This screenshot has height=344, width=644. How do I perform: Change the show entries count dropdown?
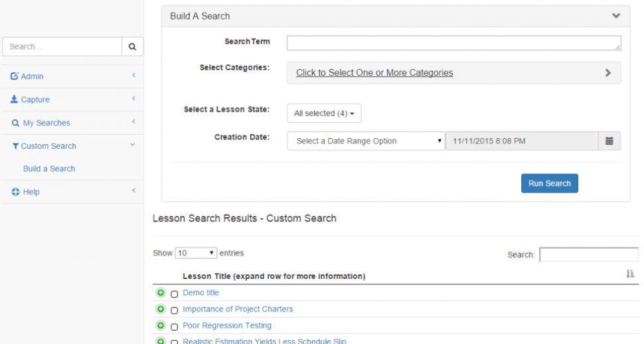[196, 253]
